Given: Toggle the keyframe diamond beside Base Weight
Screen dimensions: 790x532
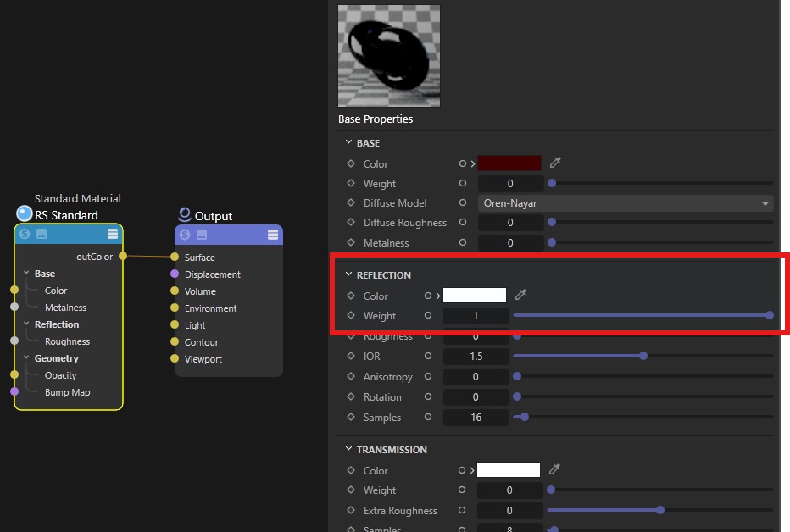Looking at the screenshot, I should [x=350, y=183].
